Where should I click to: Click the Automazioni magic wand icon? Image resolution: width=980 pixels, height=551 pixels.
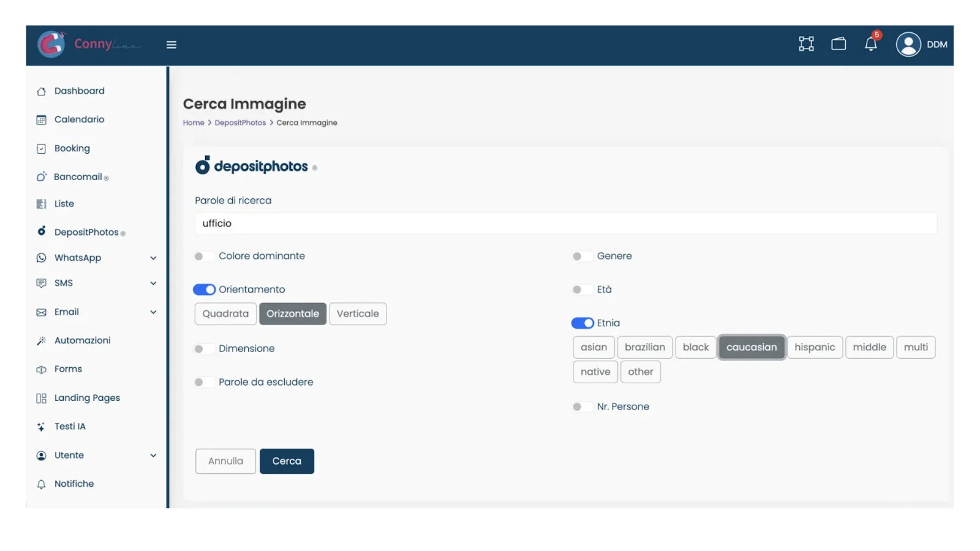click(x=41, y=341)
